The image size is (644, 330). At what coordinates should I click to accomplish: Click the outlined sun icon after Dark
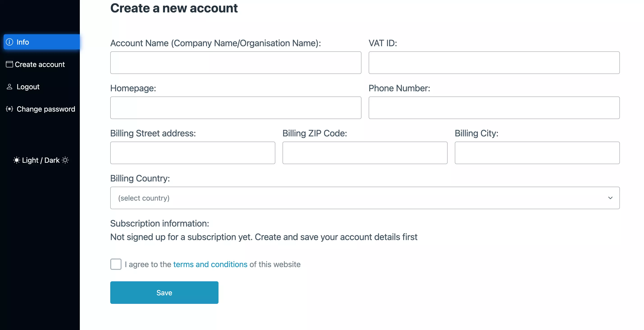tap(65, 160)
